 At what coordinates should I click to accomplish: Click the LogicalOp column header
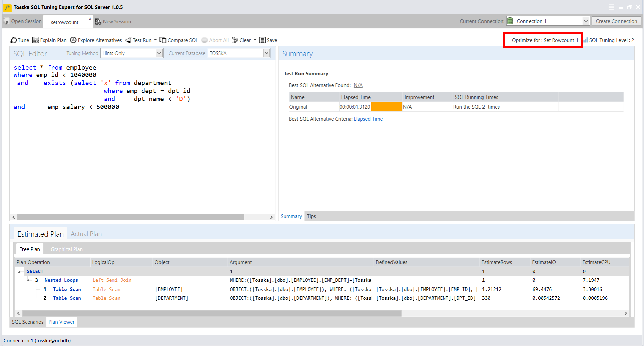tap(122, 262)
